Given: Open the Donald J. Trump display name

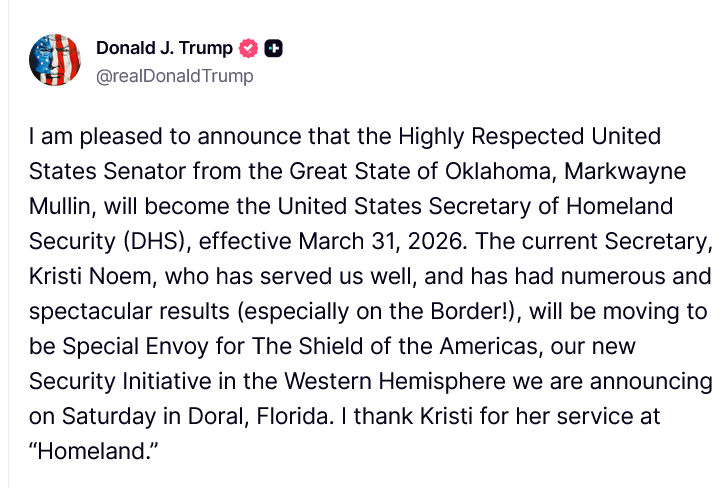Looking at the screenshot, I should coord(164,48).
